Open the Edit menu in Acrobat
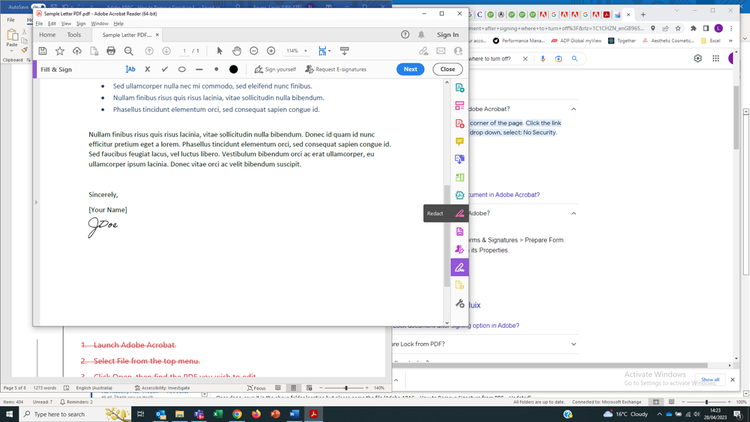The width and height of the screenshot is (750, 422). click(52, 23)
